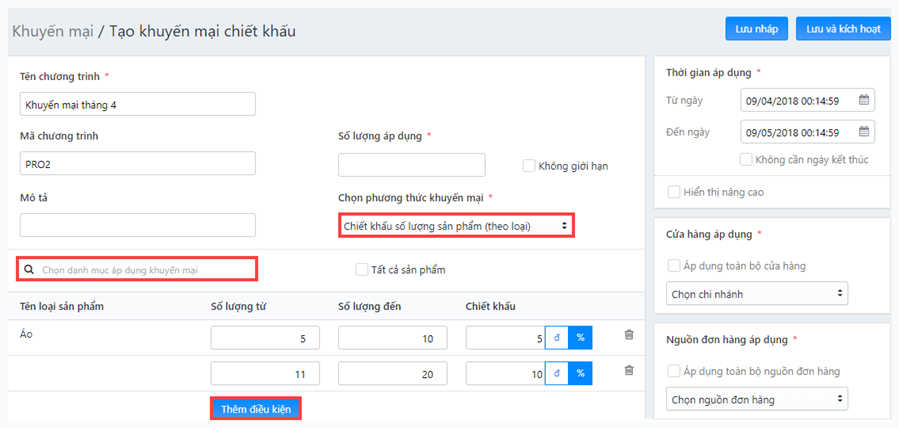This screenshot has width=900, height=428.
Task: Open calendar icon for Từ ngày
Action: click(864, 100)
